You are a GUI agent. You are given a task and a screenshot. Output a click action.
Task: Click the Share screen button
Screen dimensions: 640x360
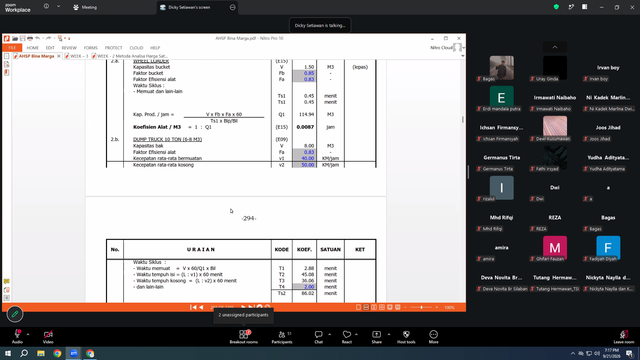[x=376, y=337]
